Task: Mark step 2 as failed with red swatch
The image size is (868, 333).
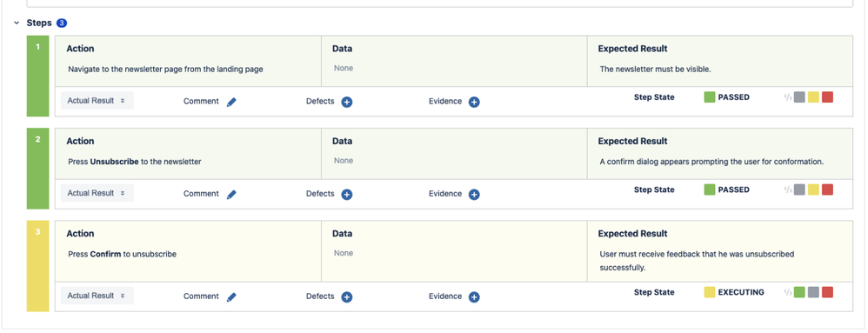Action: 828,190
